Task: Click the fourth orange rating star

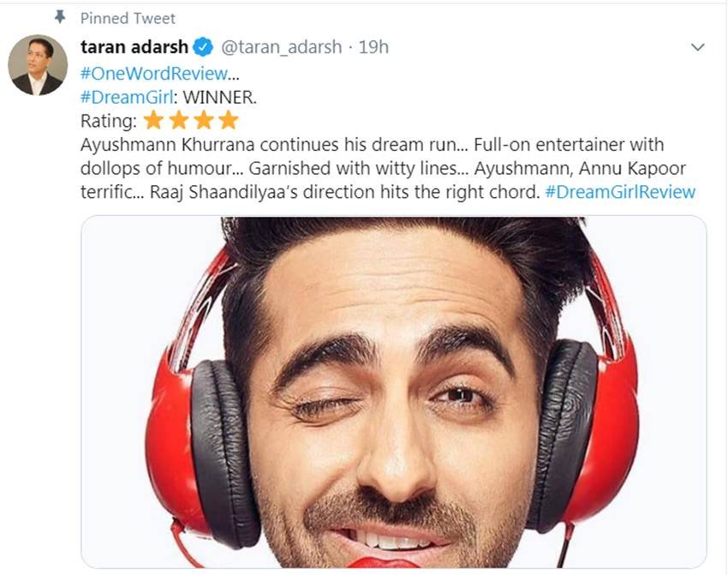Action: point(229,120)
